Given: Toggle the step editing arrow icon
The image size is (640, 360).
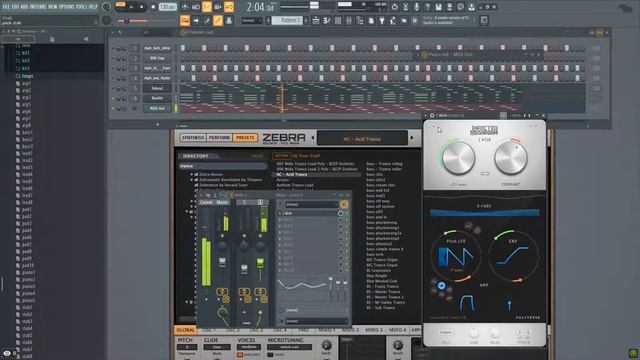Looking at the screenshot, I should tap(196, 20).
